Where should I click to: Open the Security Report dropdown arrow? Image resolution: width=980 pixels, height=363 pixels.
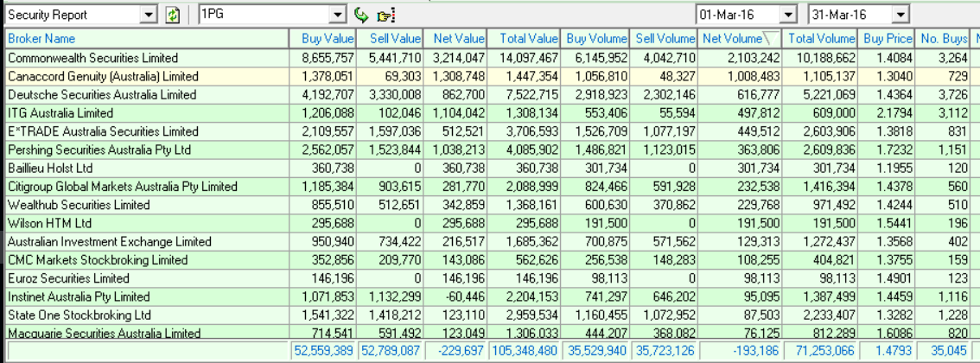coord(149,15)
